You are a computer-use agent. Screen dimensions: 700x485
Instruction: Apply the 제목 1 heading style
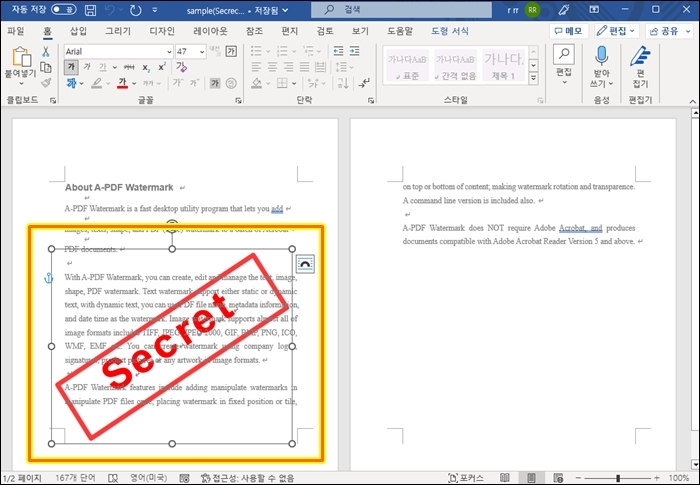[504, 65]
